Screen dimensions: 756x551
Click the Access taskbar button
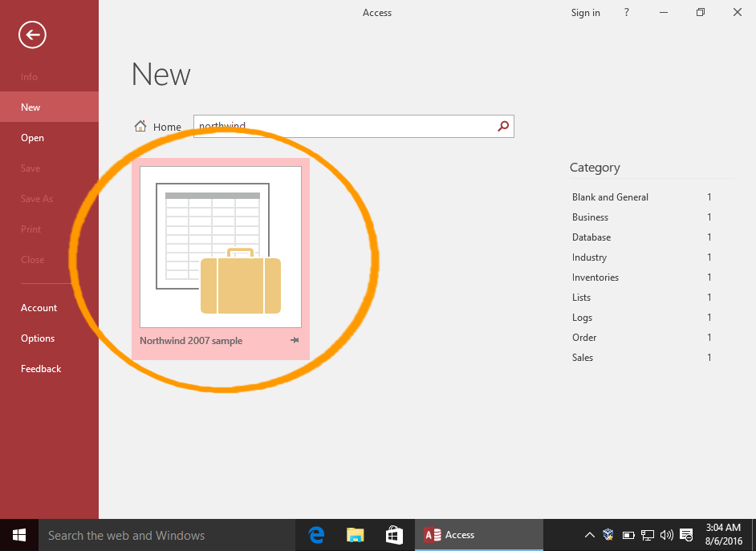(x=479, y=535)
